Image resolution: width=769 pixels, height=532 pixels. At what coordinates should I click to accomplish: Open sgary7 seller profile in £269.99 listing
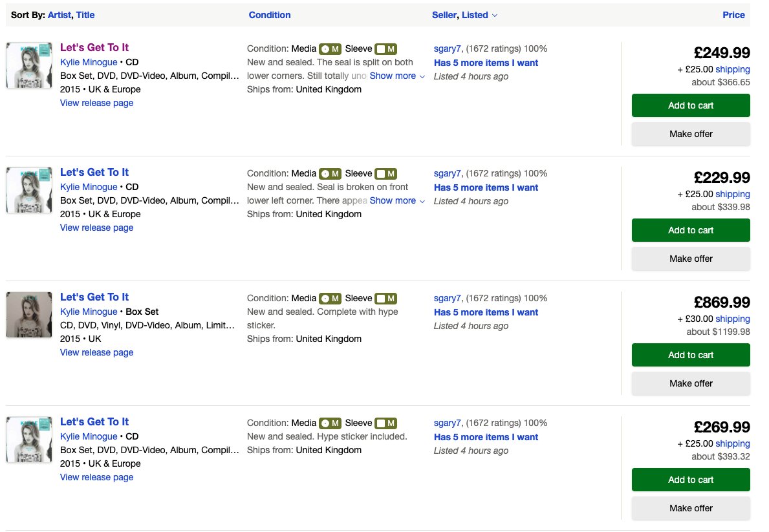click(x=448, y=423)
